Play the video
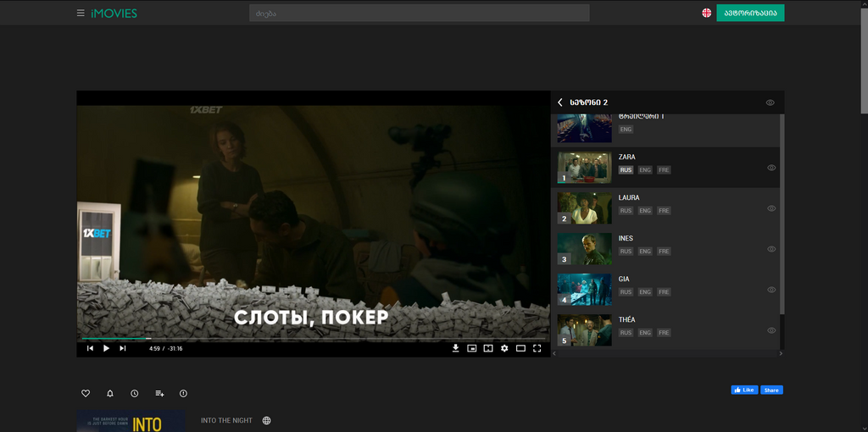 [x=106, y=348]
